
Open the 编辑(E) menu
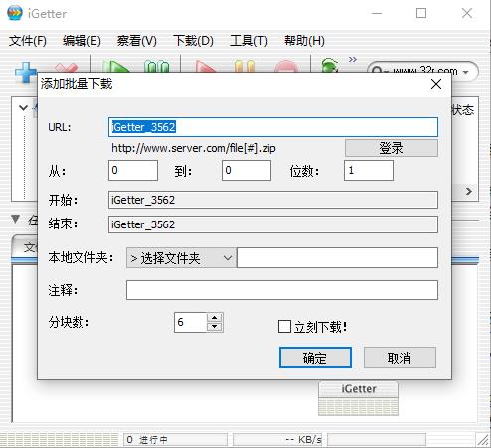tap(82, 41)
